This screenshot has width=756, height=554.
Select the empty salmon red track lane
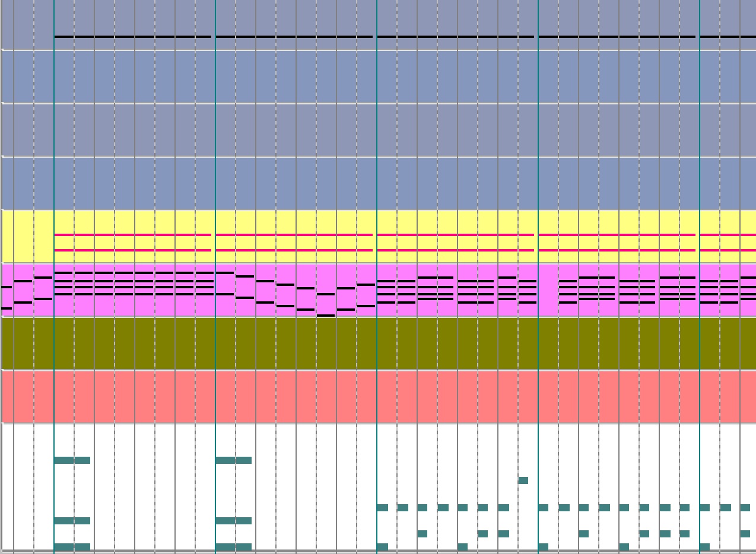pyautogui.click(x=380, y=396)
